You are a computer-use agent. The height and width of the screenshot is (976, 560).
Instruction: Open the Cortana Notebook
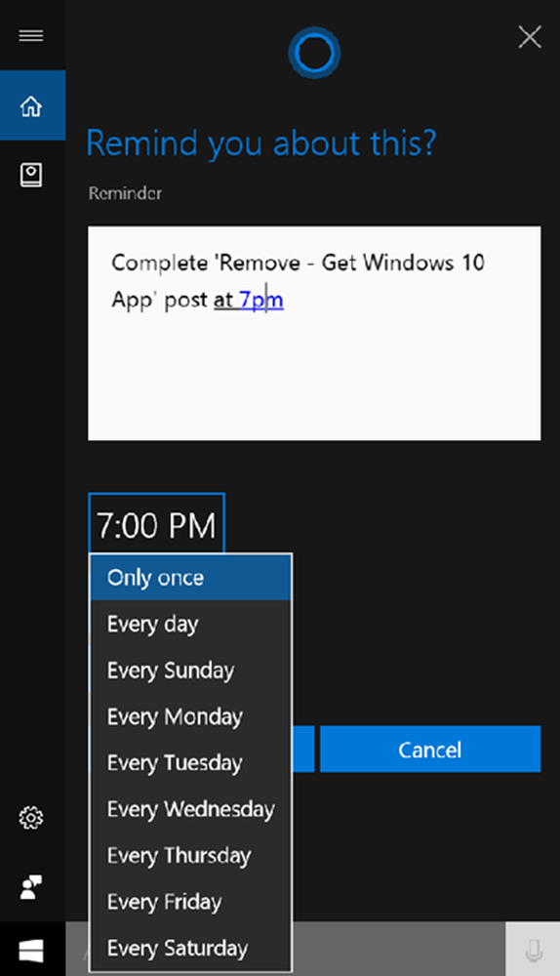click(x=31, y=175)
